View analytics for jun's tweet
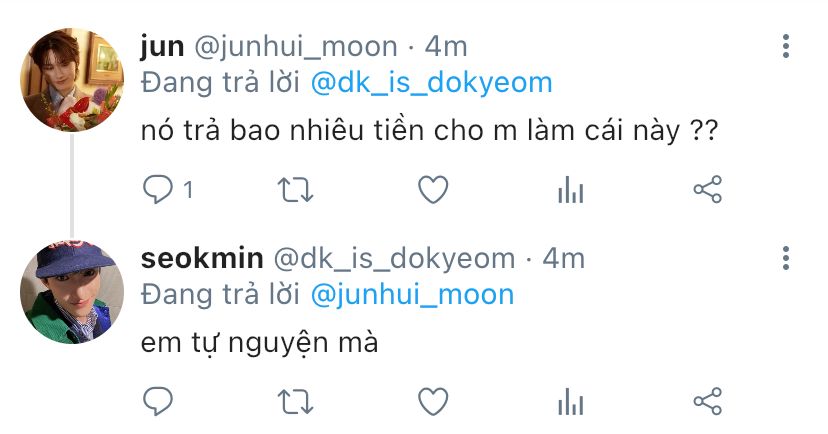Screen dimensions: 828x434 tap(571, 190)
